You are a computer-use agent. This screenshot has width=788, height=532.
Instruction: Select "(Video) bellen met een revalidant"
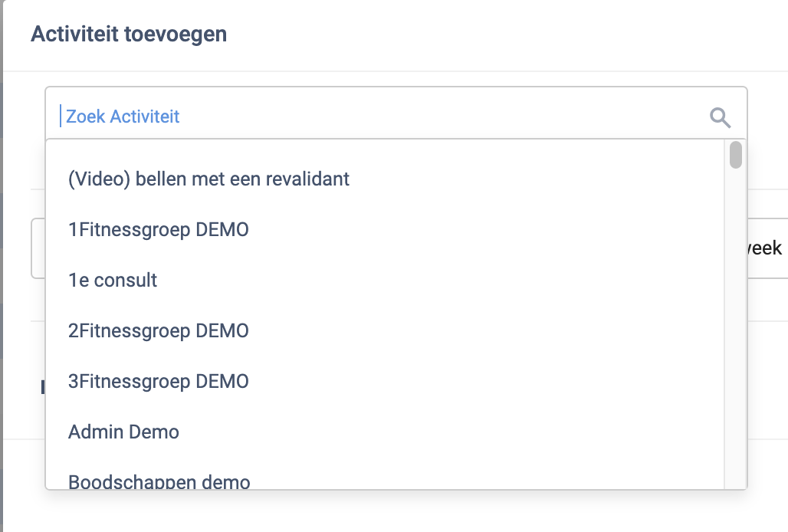(208, 179)
